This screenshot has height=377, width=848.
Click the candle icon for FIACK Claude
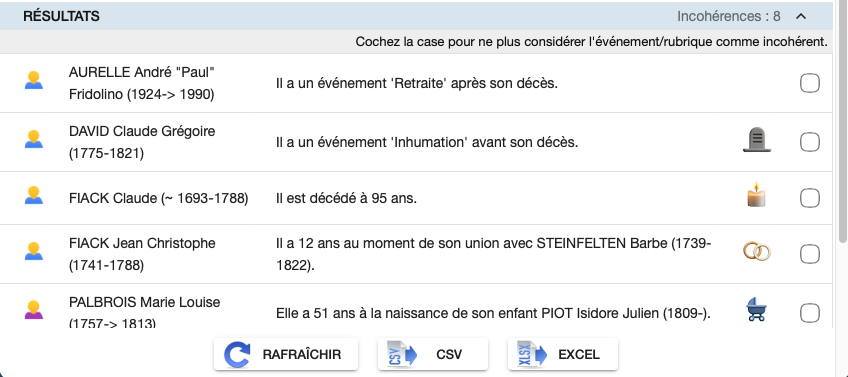[x=757, y=195]
